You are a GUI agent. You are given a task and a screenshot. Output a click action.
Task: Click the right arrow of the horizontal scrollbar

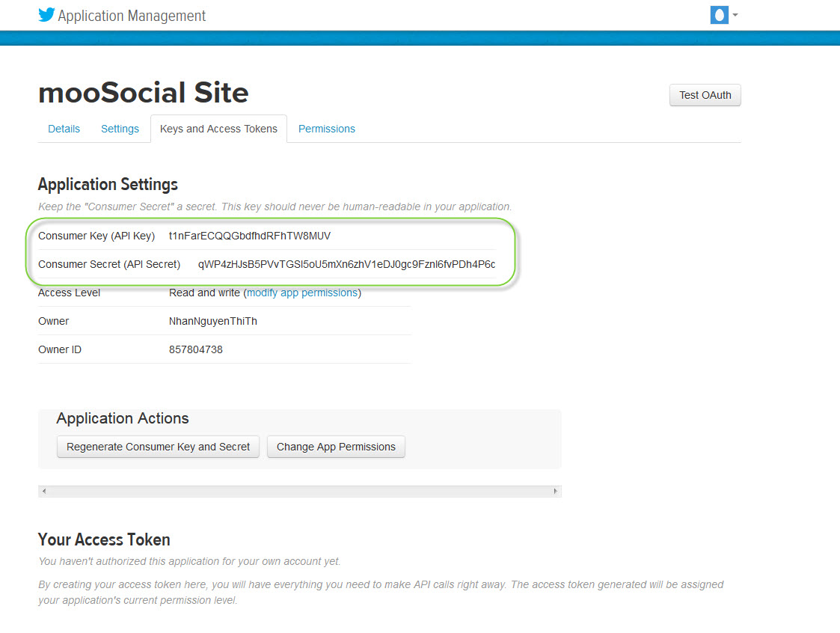(556, 492)
